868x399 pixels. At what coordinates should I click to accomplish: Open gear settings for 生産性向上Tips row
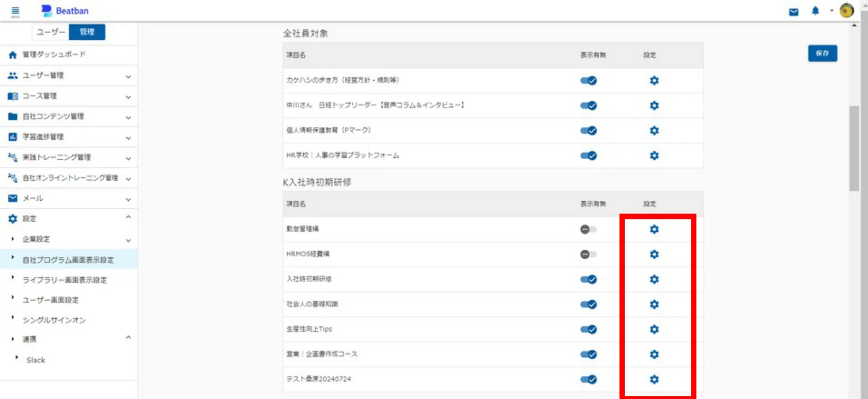(654, 329)
